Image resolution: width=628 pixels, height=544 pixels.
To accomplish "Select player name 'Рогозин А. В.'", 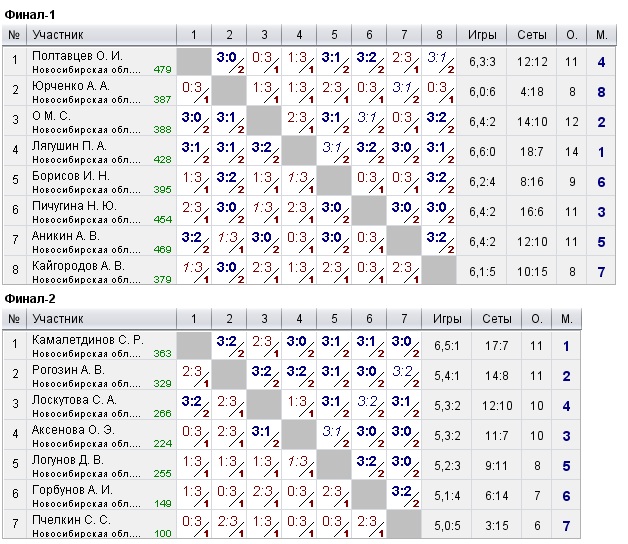I will (68, 370).
